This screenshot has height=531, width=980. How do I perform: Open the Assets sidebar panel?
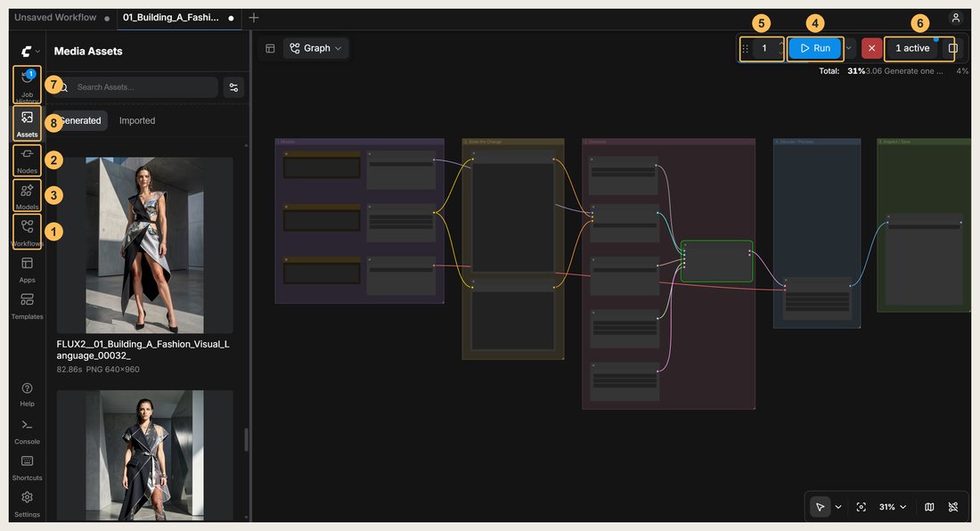[x=27, y=122]
